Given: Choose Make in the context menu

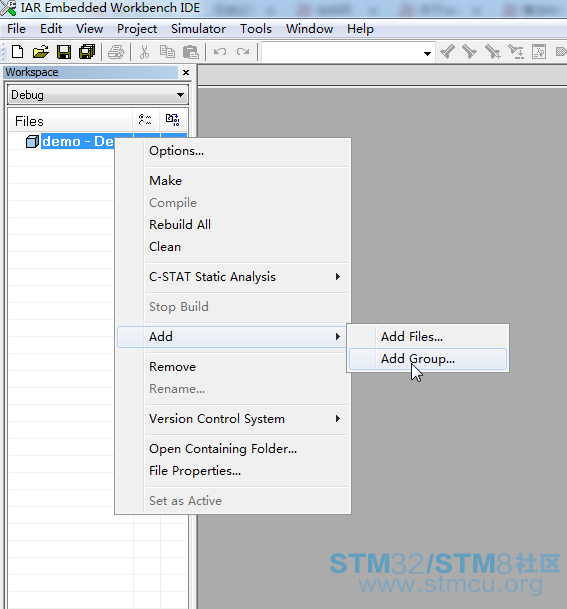Looking at the screenshot, I should (x=233, y=181).
